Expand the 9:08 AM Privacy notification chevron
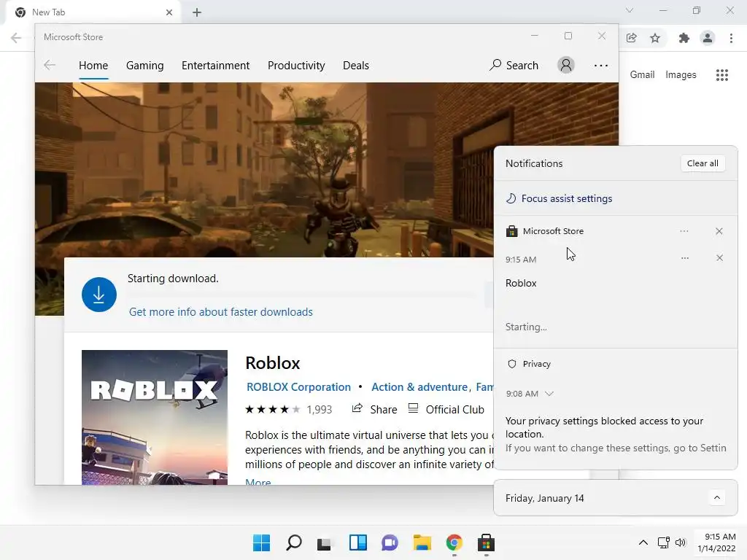Screen dimensions: 747x560 pyautogui.click(x=549, y=394)
